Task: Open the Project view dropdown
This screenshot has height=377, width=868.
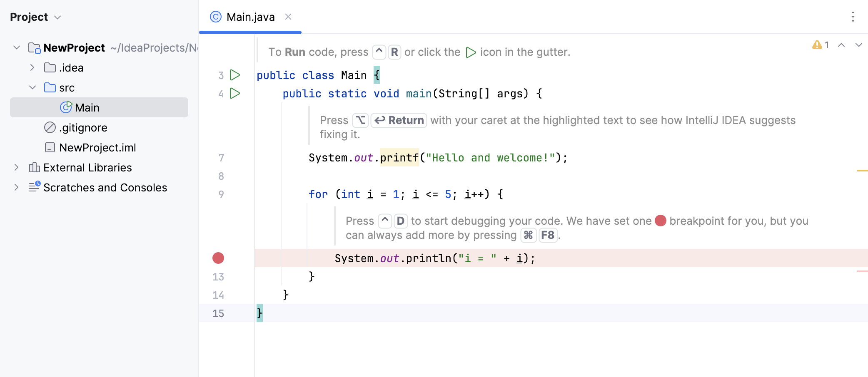Action: coord(57,17)
